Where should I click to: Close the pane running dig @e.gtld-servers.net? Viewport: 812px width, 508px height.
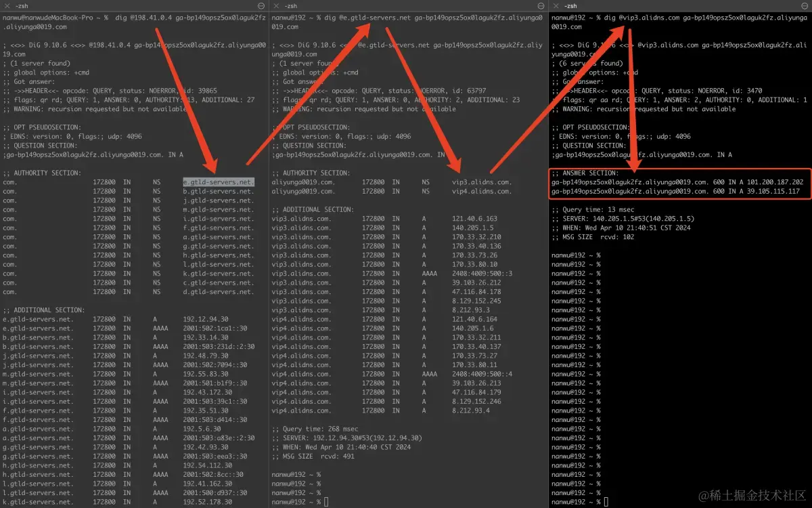(276, 5)
